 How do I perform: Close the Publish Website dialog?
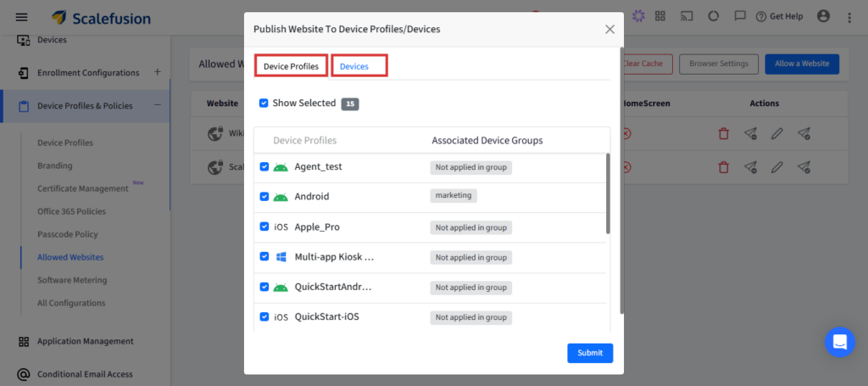610,30
